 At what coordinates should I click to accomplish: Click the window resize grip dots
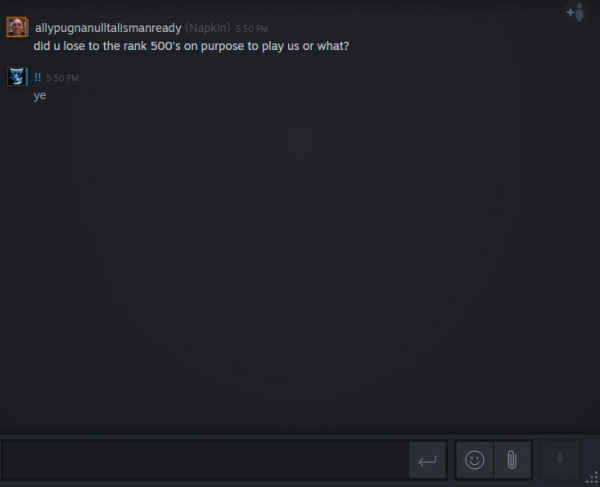pyautogui.click(x=592, y=478)
